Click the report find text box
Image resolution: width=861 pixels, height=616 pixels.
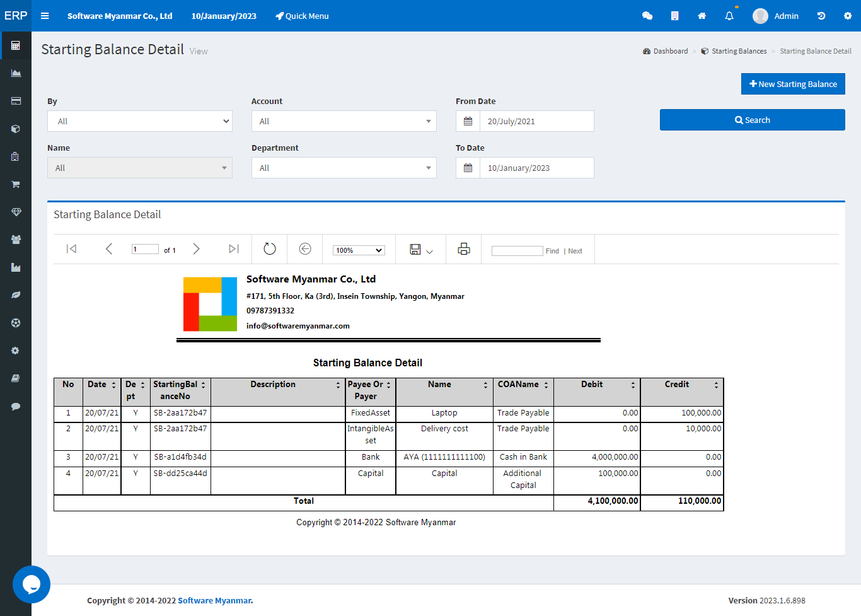pyautogui.click(x=517, y=251)
